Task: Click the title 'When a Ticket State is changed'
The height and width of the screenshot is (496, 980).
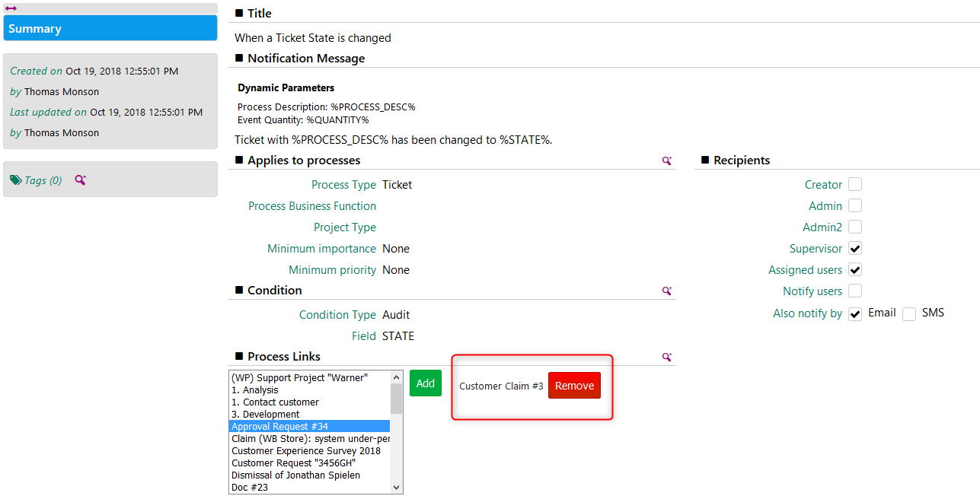Action: coord(313,38)
